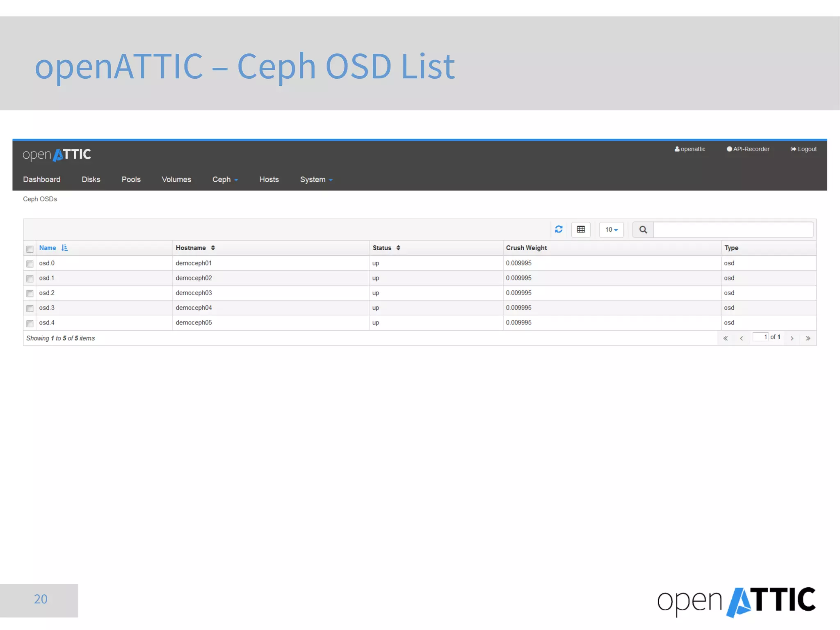This screenshot has width=840, height=630.
Task: Open the Dashboard menu item
Action: coord(41,179)
